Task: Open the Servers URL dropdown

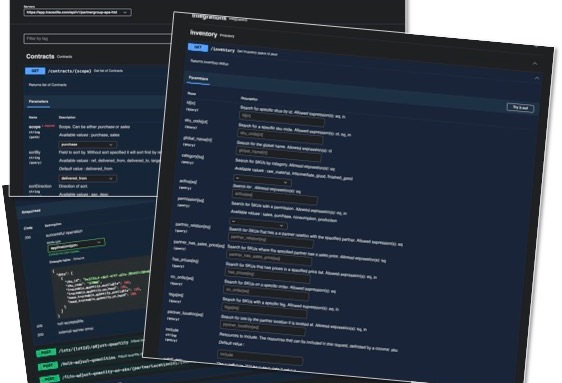Action: [x=77, y=13]
